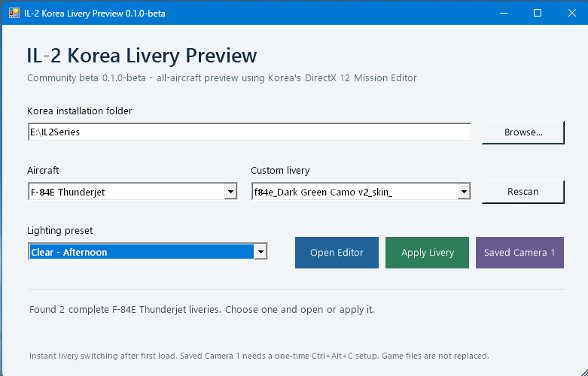Apply the selected livery
Viewport: 588px width, 376px height.
427,253
